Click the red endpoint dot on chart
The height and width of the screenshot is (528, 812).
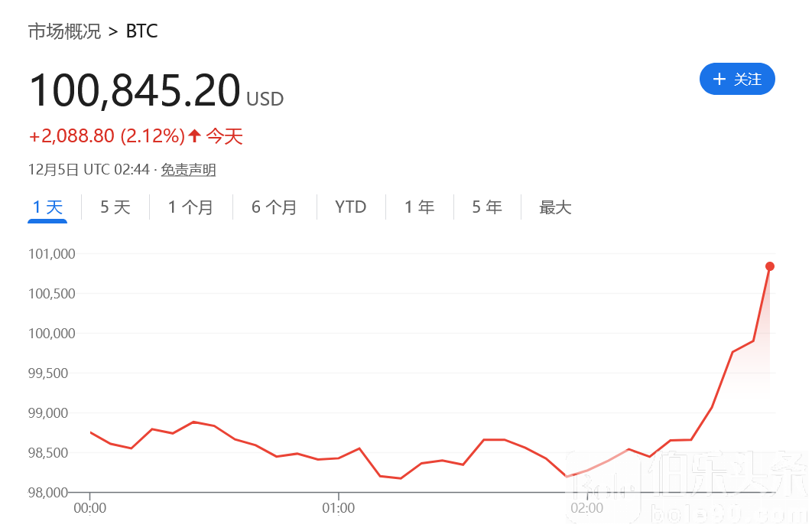[x=769, y=266]
